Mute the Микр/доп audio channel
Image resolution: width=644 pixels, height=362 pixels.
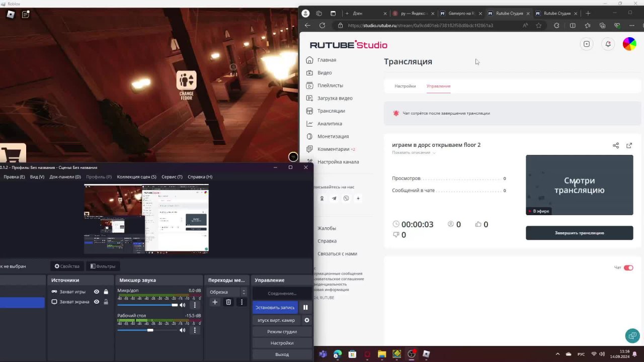[x=183, y=305]
